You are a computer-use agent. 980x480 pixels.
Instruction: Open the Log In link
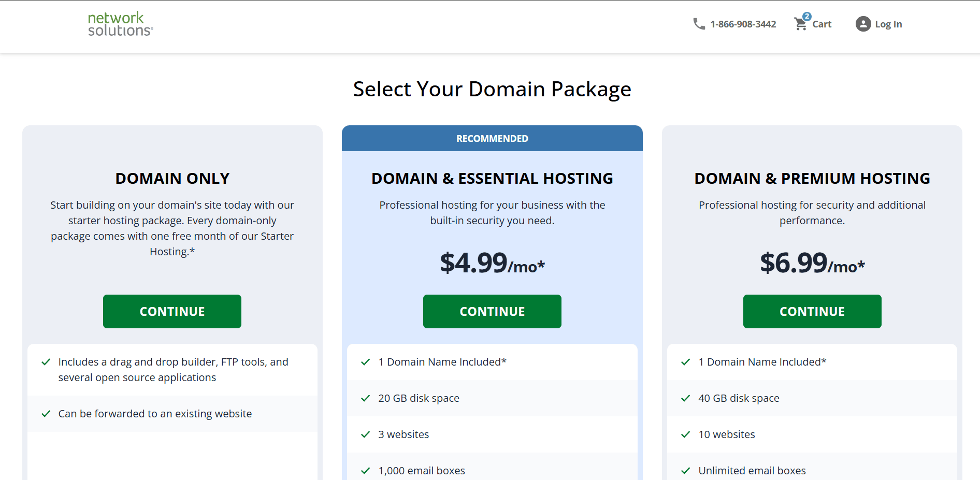(888, 24)
